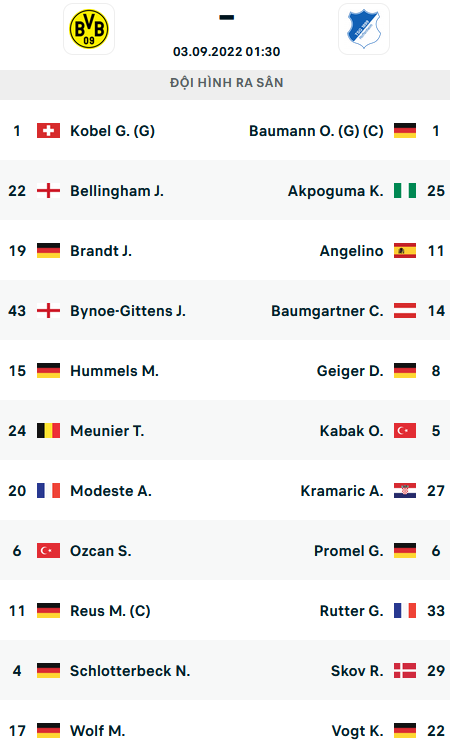The height and width of the screenshot is (749, 450).
Task: Open player Schlotterbeck N. profile
Action: 130,671
